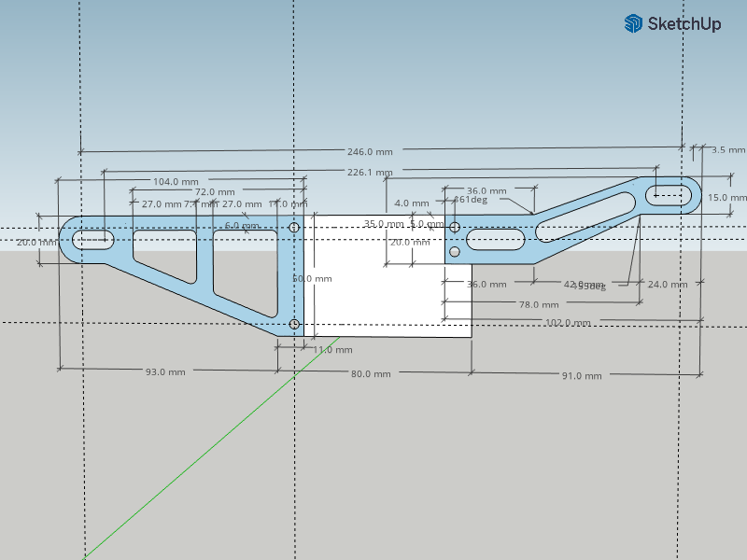Select the 78.0 mm dimension text

pos(539,304)
